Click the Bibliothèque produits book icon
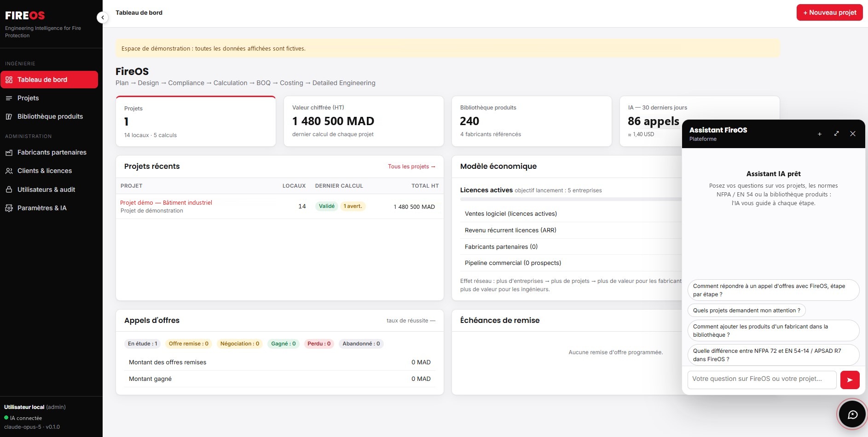The image size is (868, 437). pos(9,116)
